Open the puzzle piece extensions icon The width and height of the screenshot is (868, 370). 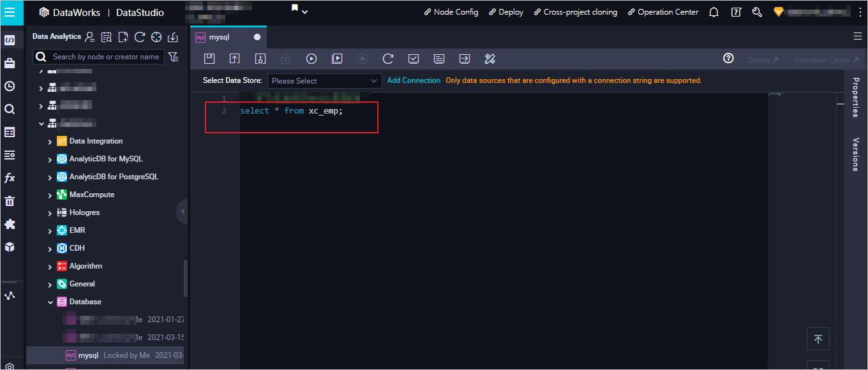[10, 224]
